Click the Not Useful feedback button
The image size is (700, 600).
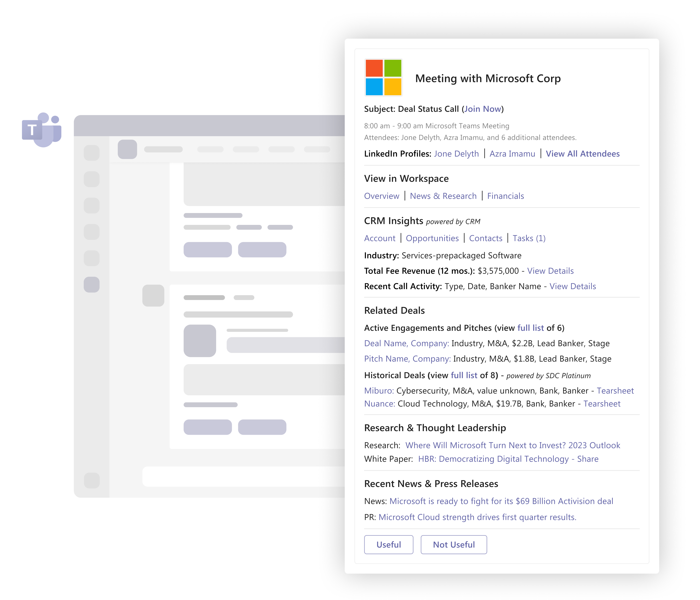(x=454, y=545)
